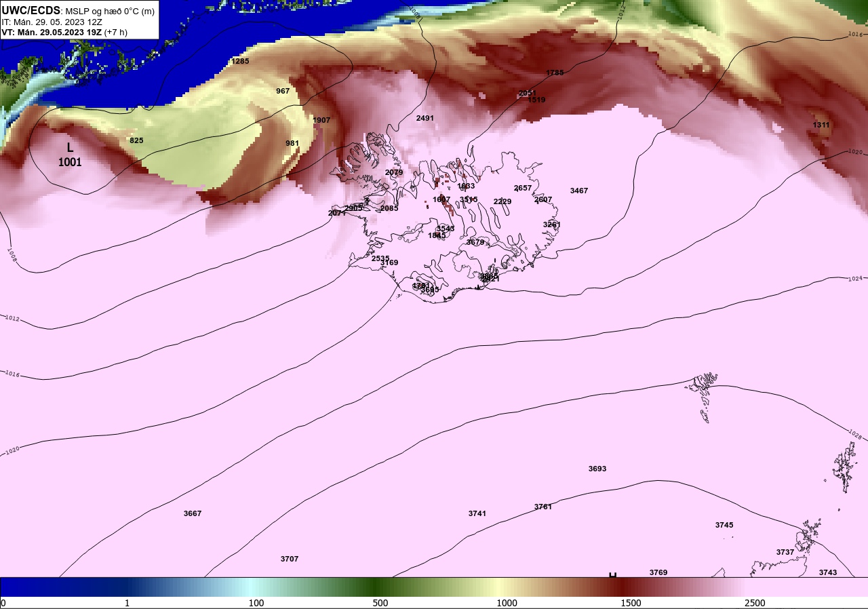The image size is (868, 609).
Task: Click the L low-pressure marker letter
Action: 70,147
